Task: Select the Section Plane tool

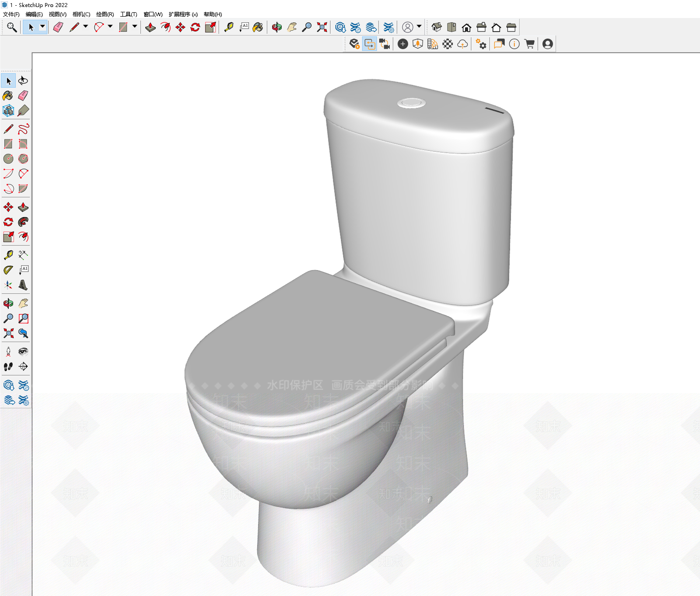Action: (23, 366)
